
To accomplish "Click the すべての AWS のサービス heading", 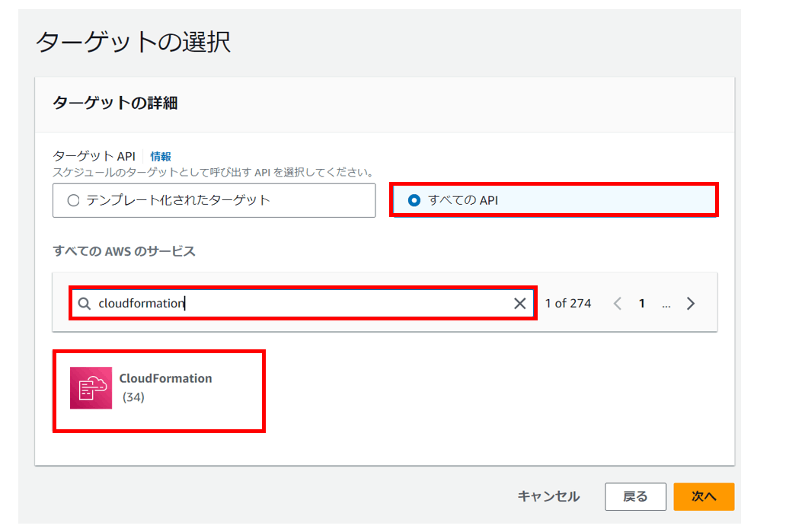I will [124, 251].
